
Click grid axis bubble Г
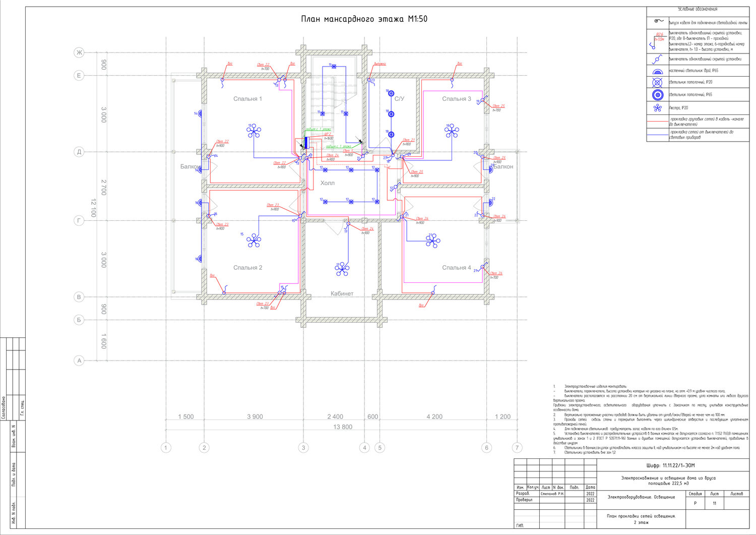coord(79,220)
